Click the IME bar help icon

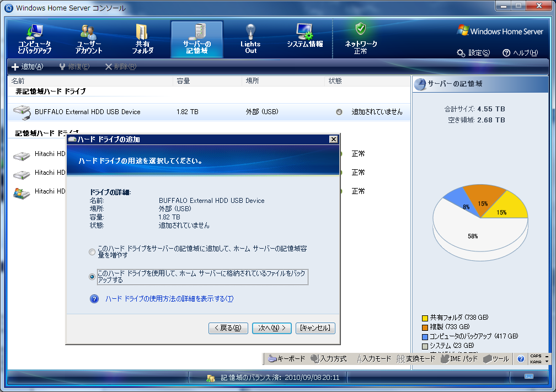pyautogui.click(x=521, y=359)
